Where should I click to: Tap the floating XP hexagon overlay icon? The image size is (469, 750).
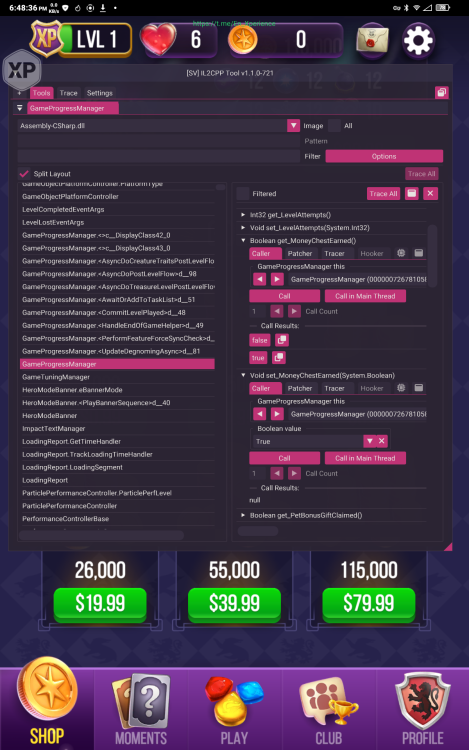[22, 71]
